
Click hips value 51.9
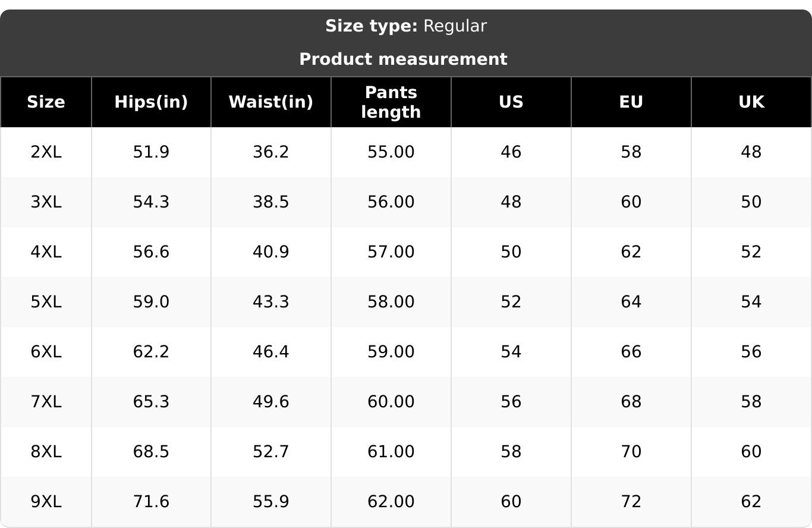click(151, 152)
